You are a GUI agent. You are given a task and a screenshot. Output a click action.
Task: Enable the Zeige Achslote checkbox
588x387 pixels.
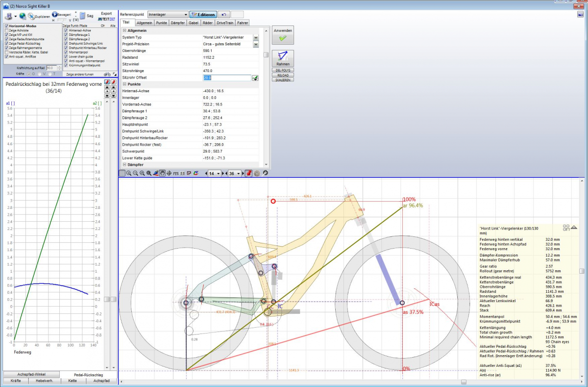pyautogui.click(x=6, y=30)
